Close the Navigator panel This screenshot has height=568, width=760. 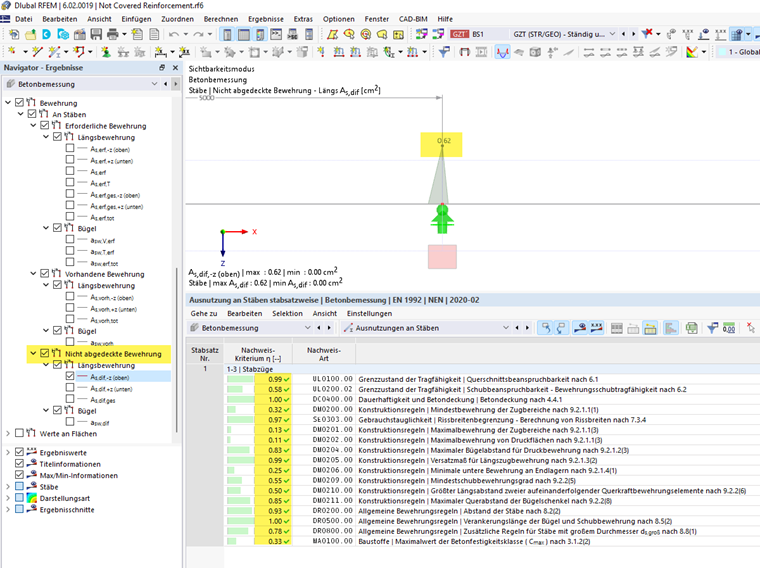coord(175,68)
